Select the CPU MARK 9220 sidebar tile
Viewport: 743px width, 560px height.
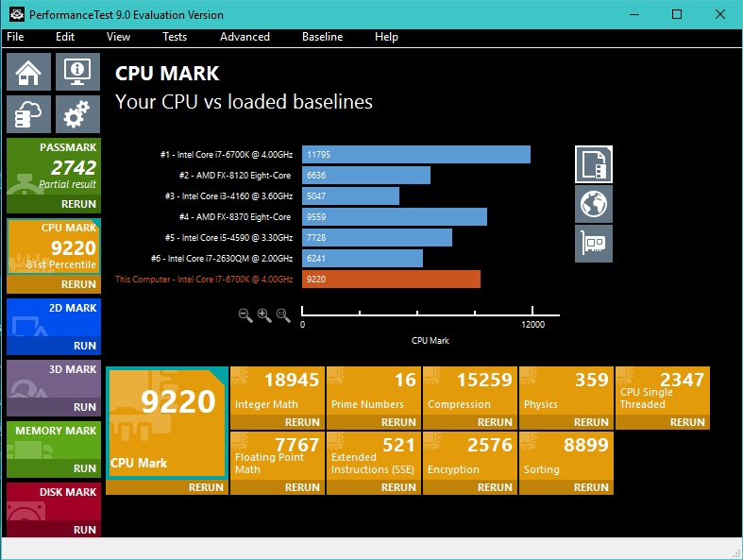click(54, 246)
